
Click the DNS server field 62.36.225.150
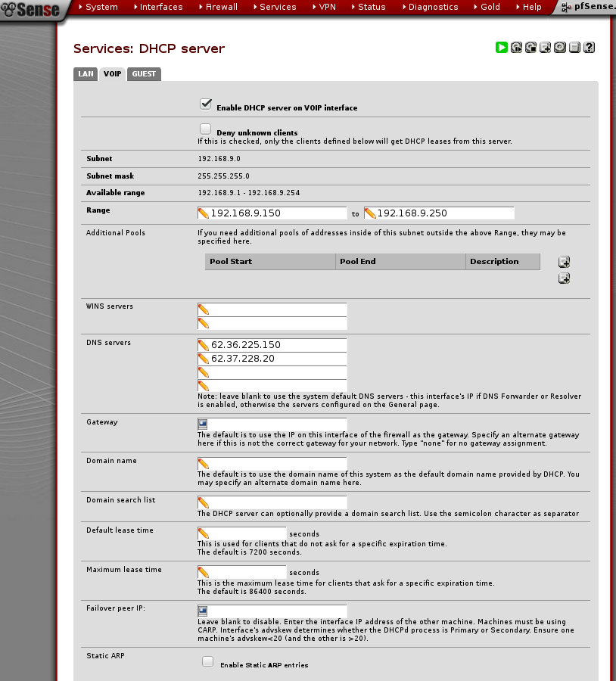272,345
